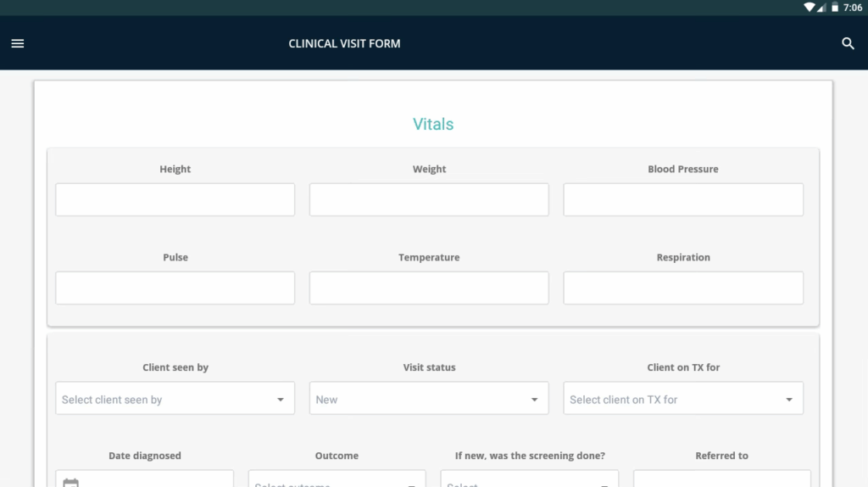Click the Vitals section heading
Viewport: 868px width, 487px height.
click(433, 124)
